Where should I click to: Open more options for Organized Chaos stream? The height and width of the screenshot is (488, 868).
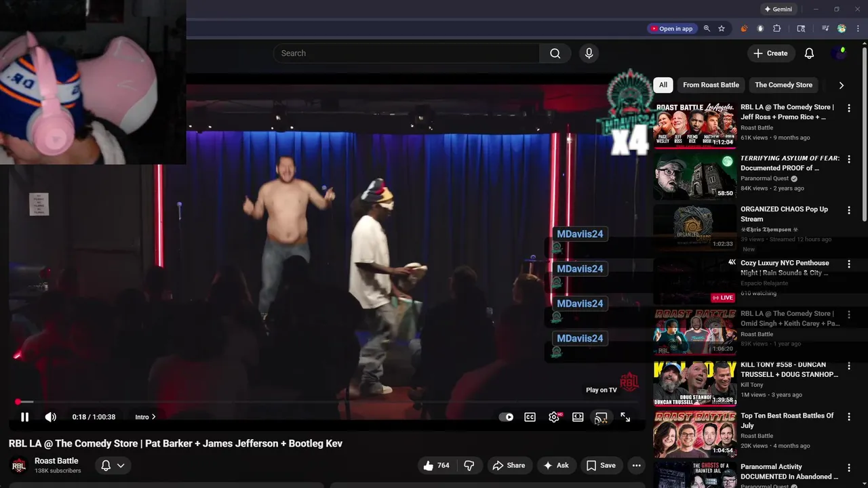point(848,210)
